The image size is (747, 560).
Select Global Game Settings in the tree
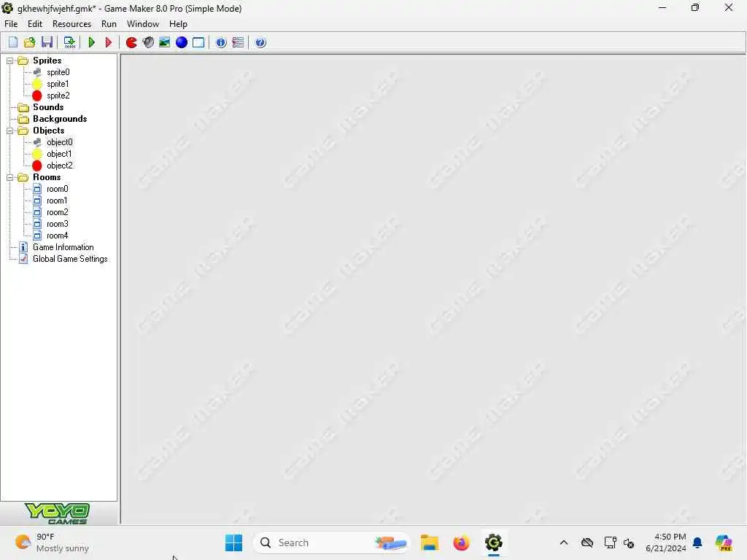(x=70, y=259)
